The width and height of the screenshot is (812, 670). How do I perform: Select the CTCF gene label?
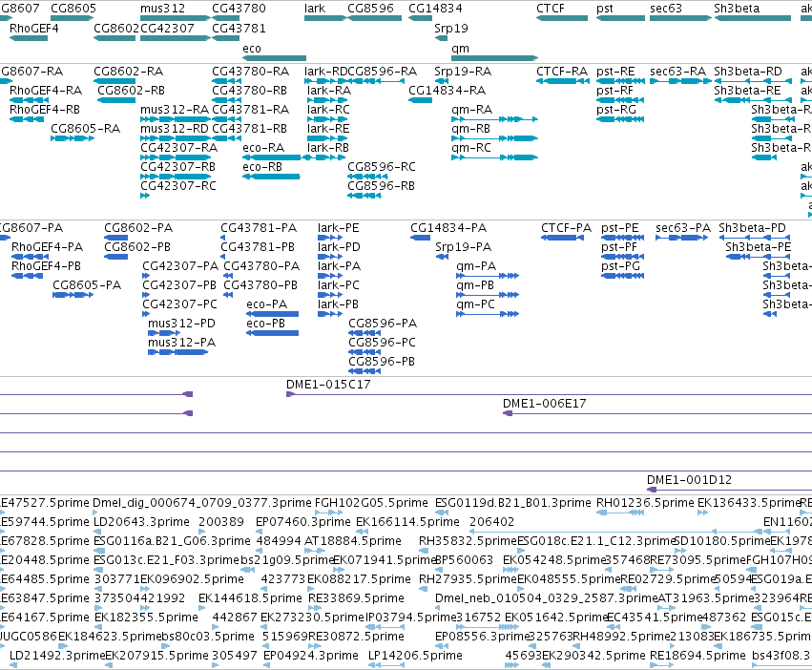click(551, 9)
